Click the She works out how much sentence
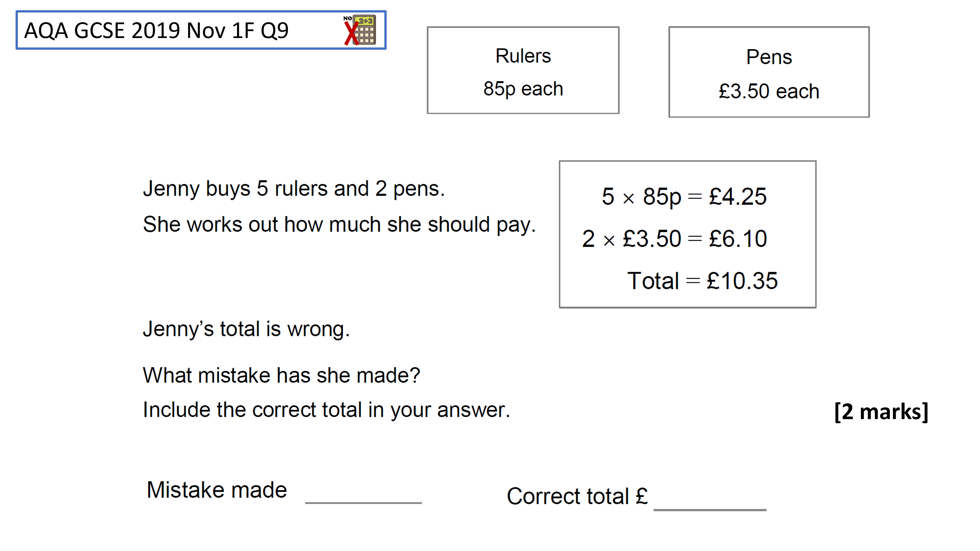Screen dimensions: 980x551 pyautogui.click(x=339, y=224)
